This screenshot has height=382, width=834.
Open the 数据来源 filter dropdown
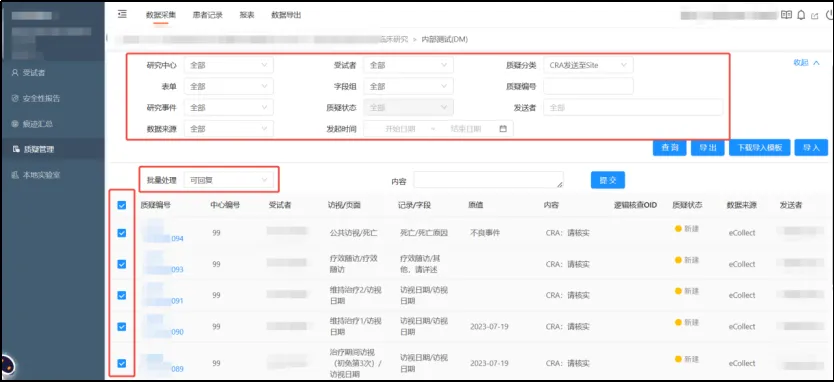click(x=229, y=129)
